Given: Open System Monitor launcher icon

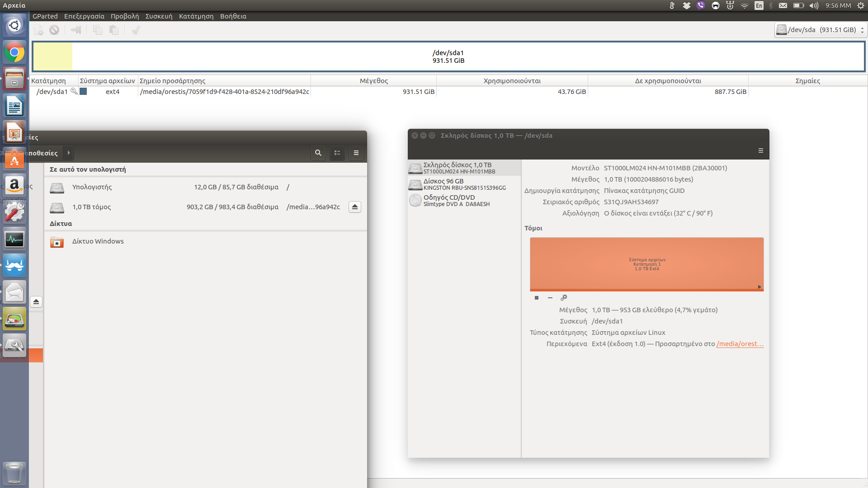Looking at the screenshot, I should click(14, 239).
